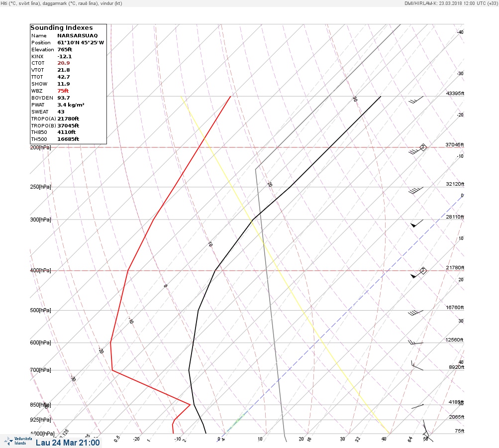Click the tropopause diamond marker at 200 hPa
The width and height of the screenshot is (499, 448).
click(x=423, y=147)
